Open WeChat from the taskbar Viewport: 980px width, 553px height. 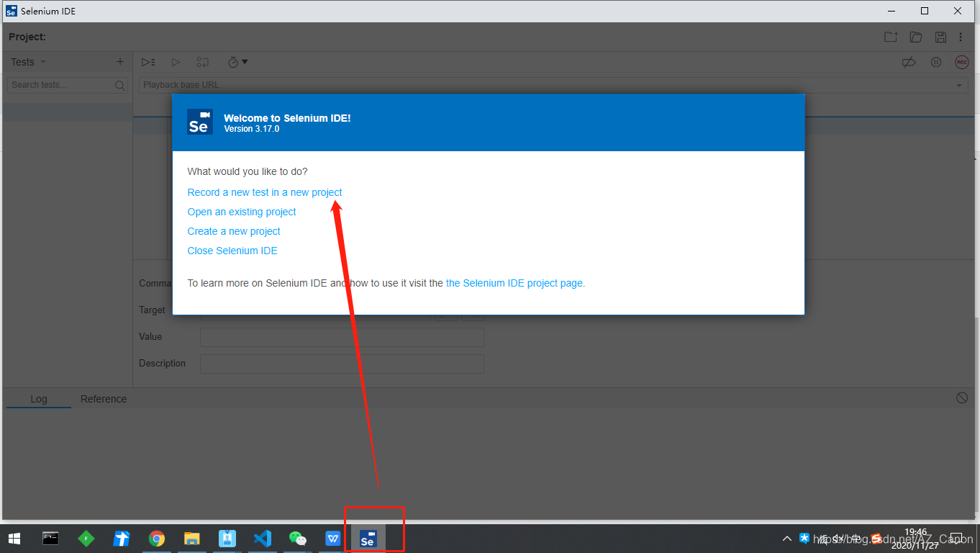click(298, 539)
